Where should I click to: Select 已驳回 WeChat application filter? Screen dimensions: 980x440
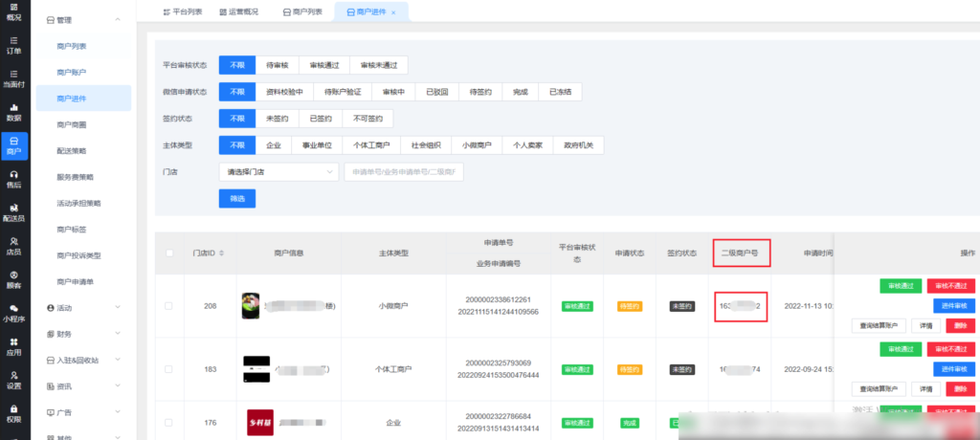click(x=437, y=92)
